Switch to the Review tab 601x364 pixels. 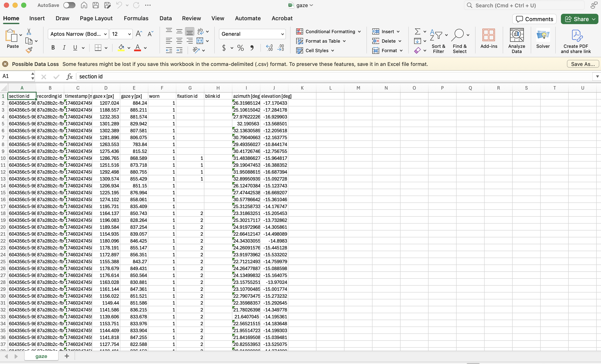click(x=191, y=18)
